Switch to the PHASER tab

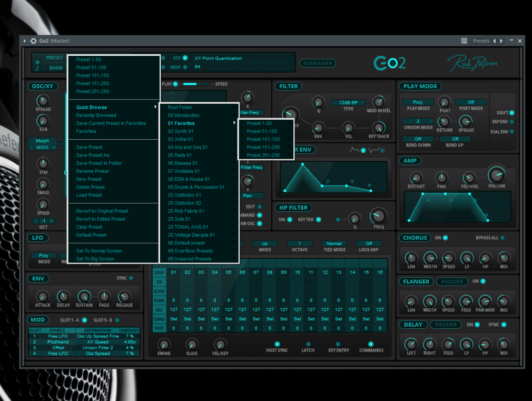(452, 281)
